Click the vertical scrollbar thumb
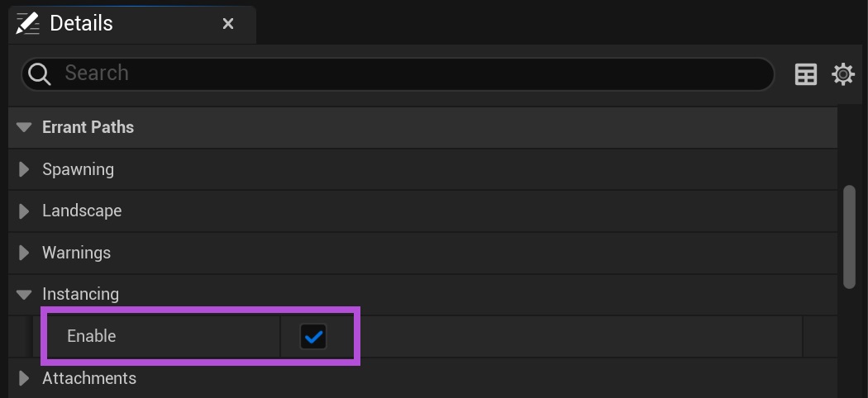Image resolution: width=868 pixels, height=398 pixels. pos(849,237)
